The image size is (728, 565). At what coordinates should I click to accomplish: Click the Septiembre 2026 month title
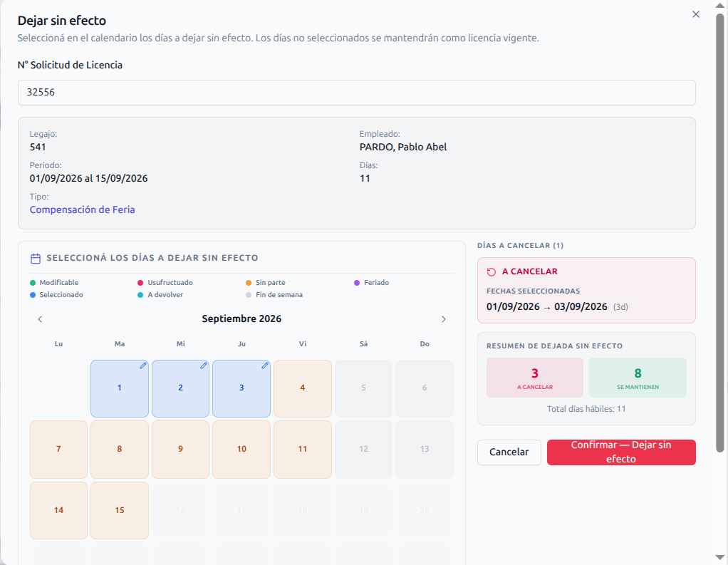tap(241, 319)
